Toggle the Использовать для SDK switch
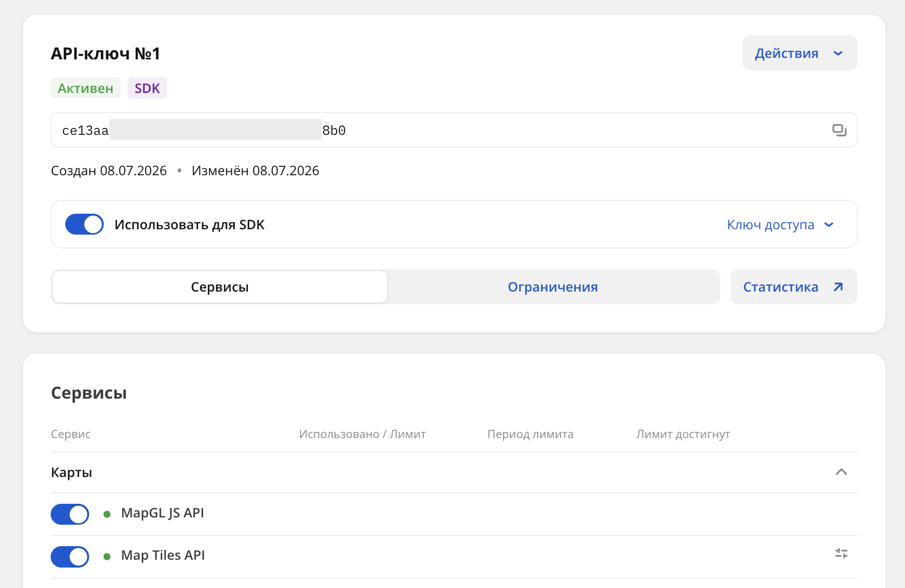905x588 pixels. (84, 224)
